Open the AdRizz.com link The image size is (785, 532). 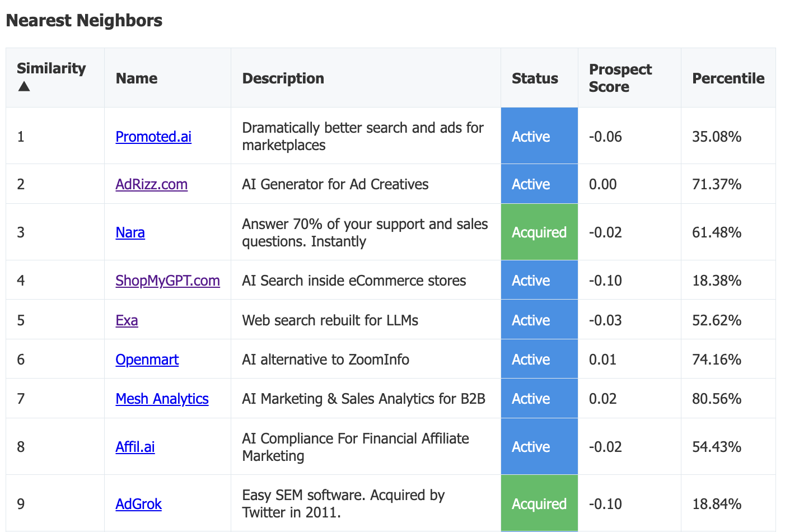(x=151, y=184)
